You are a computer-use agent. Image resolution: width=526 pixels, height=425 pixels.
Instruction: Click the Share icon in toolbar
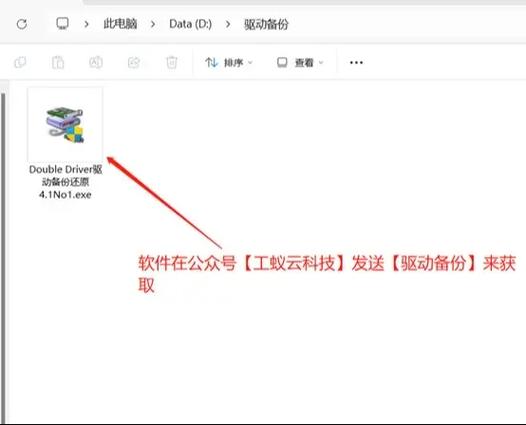(134, 62)
